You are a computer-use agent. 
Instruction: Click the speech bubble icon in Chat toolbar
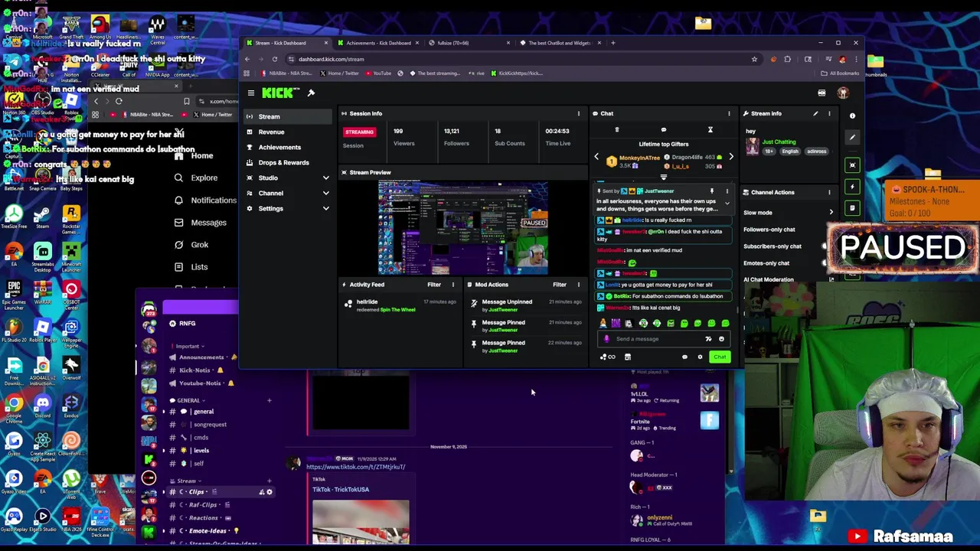[x=664, y=130]
